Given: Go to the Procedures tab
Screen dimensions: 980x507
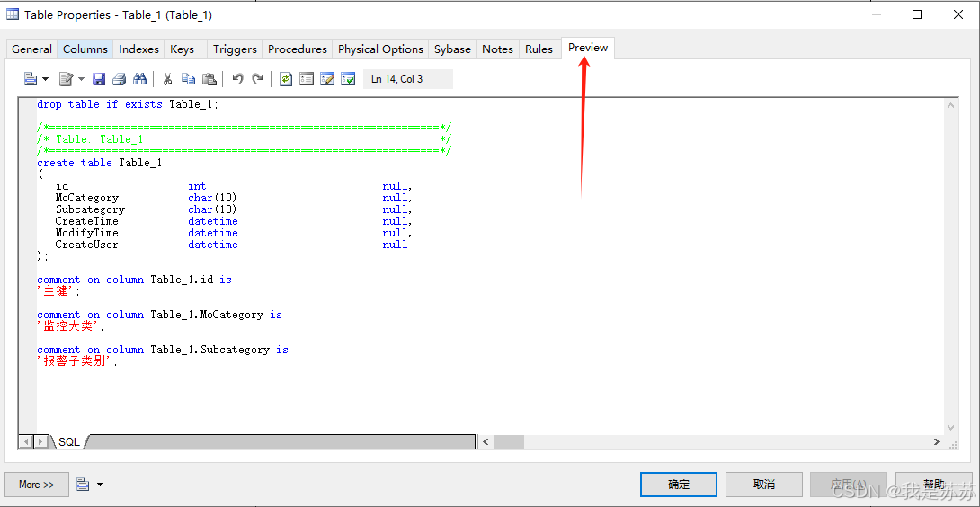Looking at the screenshot, I should click(x=298, y=49).
